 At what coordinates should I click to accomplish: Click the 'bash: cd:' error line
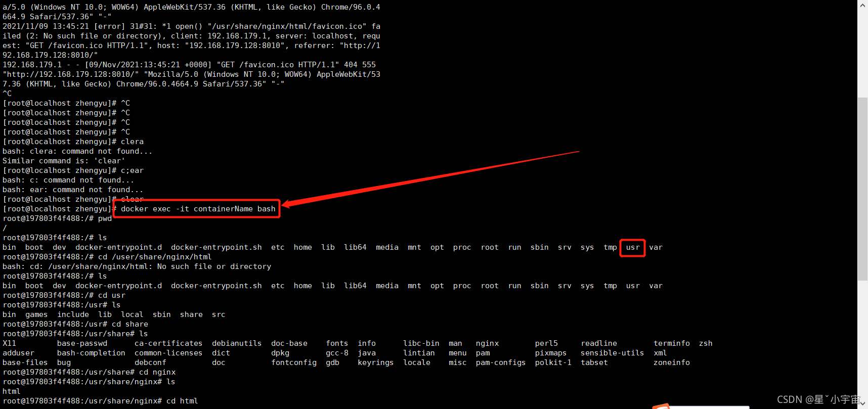137,266
